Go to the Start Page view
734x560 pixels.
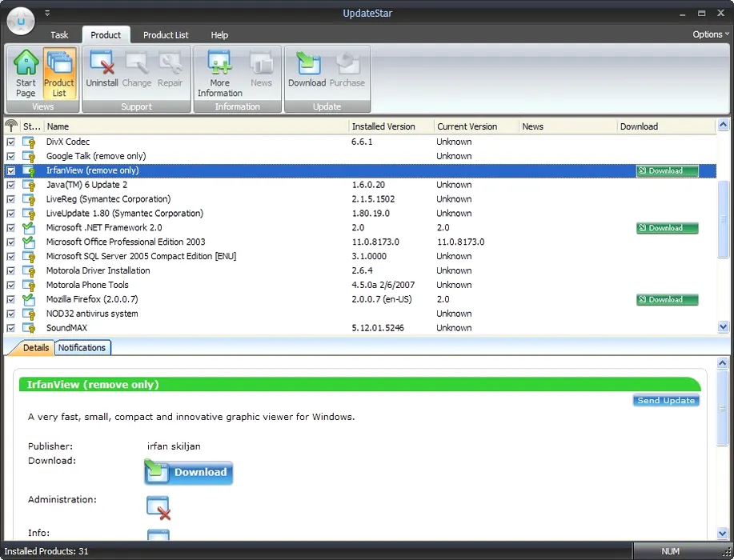(26, 74)
